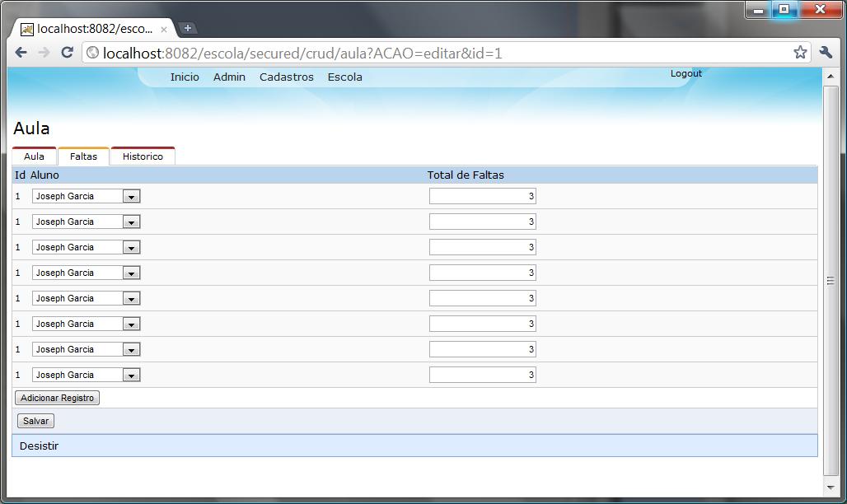The width and height of the screenshot is (847, 504).
Task: Click the Salvar button
Action: 35,421
